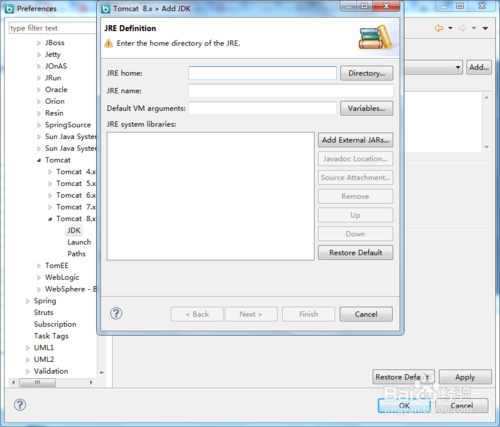This screenshot has width=500, height=427.
Task: Focus the Default VM arguments field
Action: pos(262,108)
